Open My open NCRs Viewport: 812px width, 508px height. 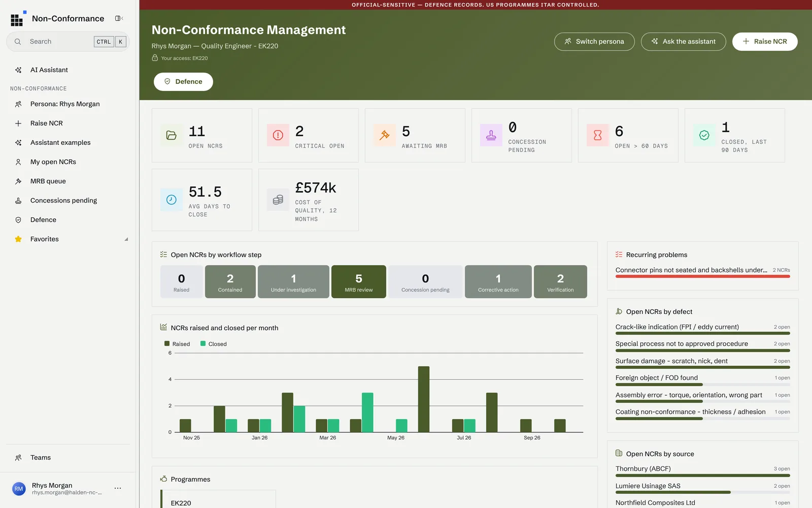coord(69,162)
